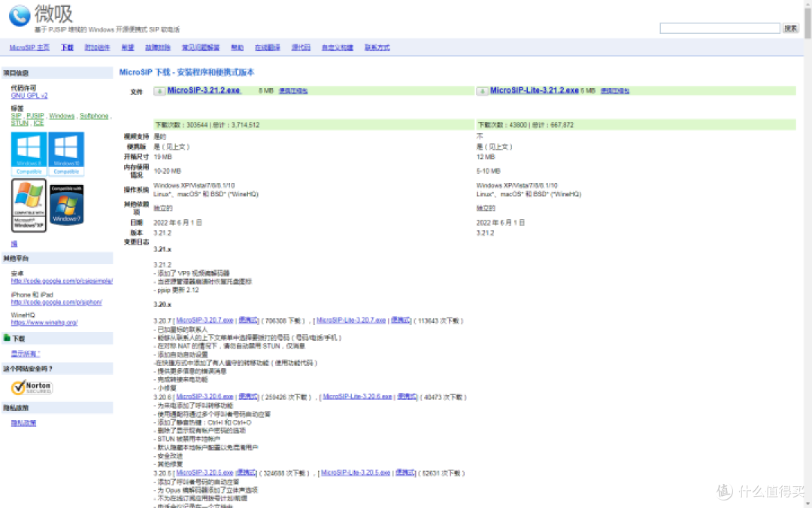Open the 在线翻译 nav item
812x508 pixels.
pos(267,47)
